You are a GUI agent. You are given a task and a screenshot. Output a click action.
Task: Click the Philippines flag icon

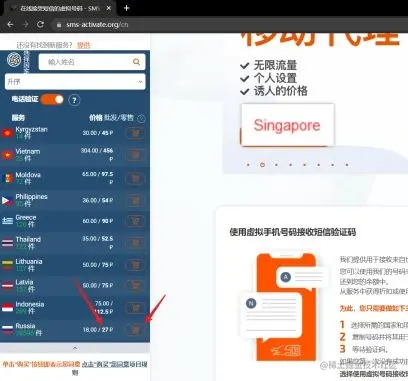click(7, 200)
